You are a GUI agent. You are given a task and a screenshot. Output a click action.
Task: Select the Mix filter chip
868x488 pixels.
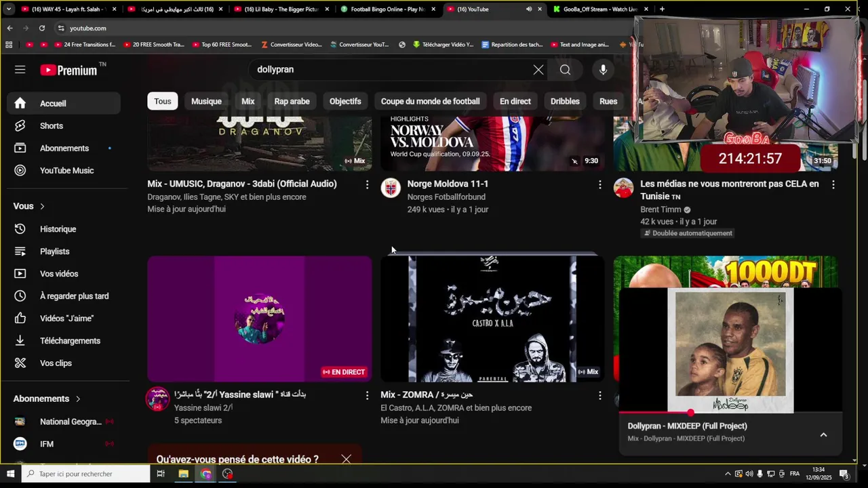[248, 101]
